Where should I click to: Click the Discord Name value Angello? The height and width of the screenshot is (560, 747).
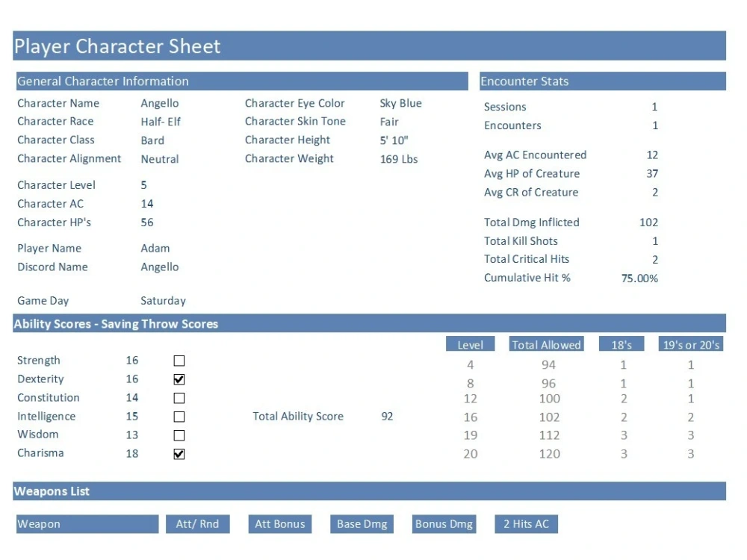coord(160,267)
